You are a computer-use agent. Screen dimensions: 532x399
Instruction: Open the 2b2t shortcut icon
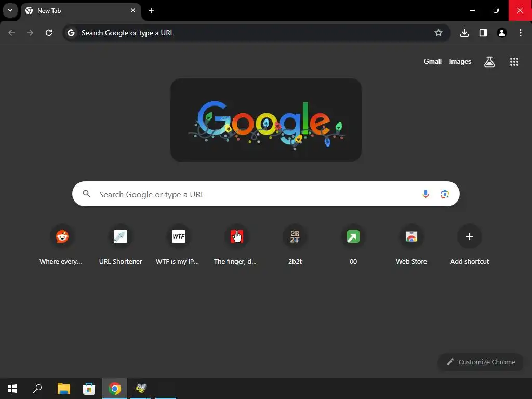click(295, 236)
